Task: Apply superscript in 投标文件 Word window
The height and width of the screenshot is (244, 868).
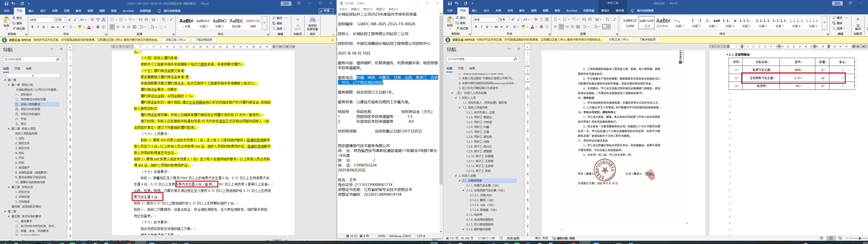Action: pyautogui.click(x=507, y=27)
